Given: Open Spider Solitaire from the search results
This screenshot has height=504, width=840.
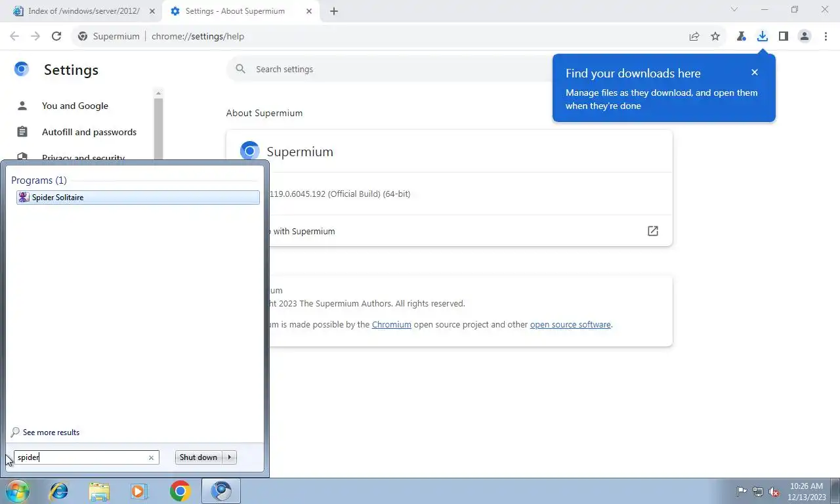Looking at the screenshot, I should point(138,197).
